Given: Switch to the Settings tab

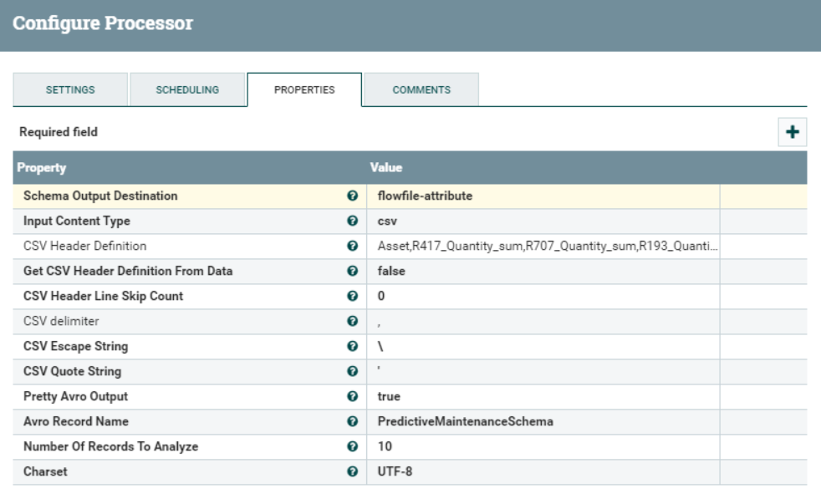Looking at the screenshot, I should pyautogui.click(x=70, y=89).
